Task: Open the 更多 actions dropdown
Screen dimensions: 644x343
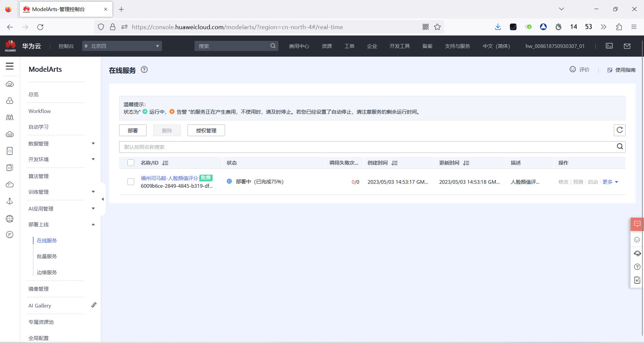Action: (x=610, y=182)
